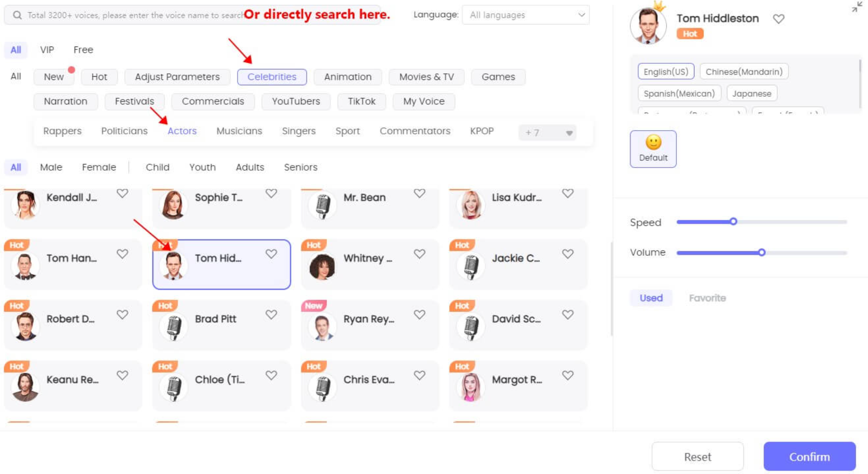The image size is (868, 474).
Task: Filter voices by Male gender
Action: [51, 167]
